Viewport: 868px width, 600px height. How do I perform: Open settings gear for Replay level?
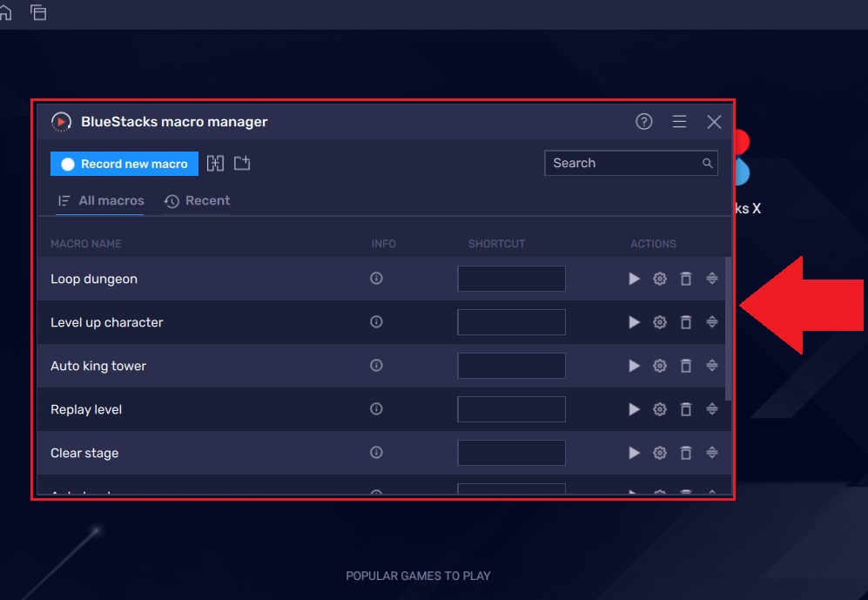tap(660, 409)
